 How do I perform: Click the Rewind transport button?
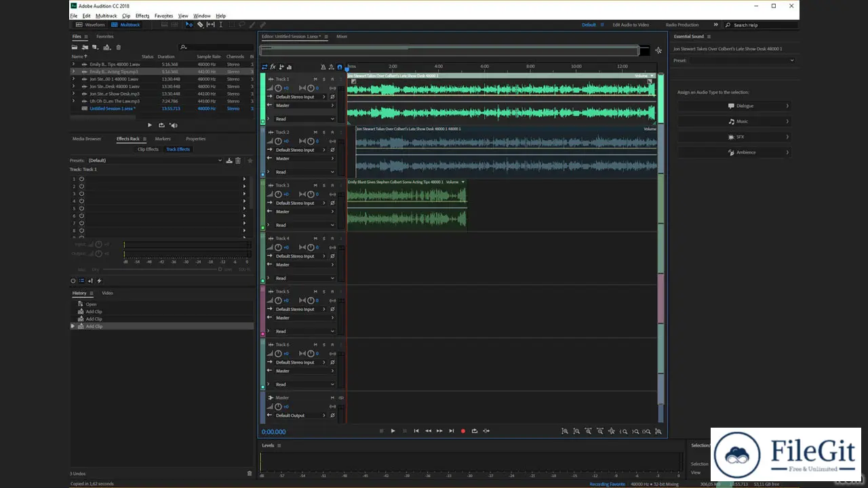(x=428, y=431)
